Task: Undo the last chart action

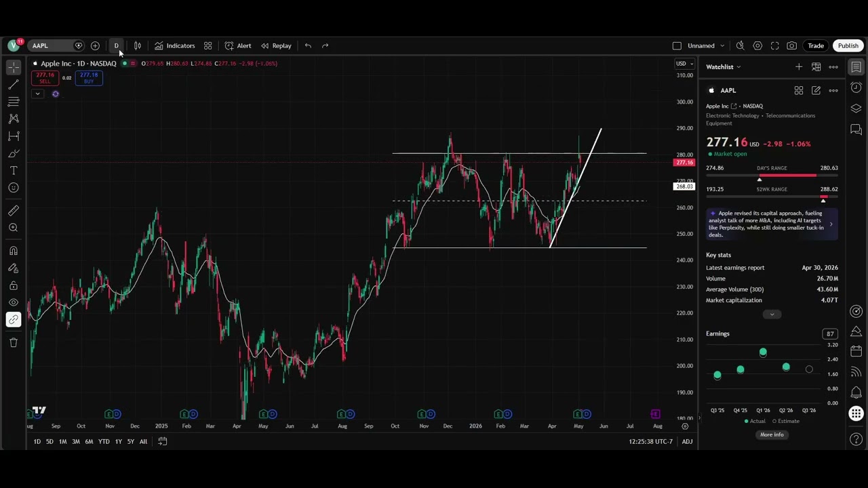Action: (x=308, y=45)
